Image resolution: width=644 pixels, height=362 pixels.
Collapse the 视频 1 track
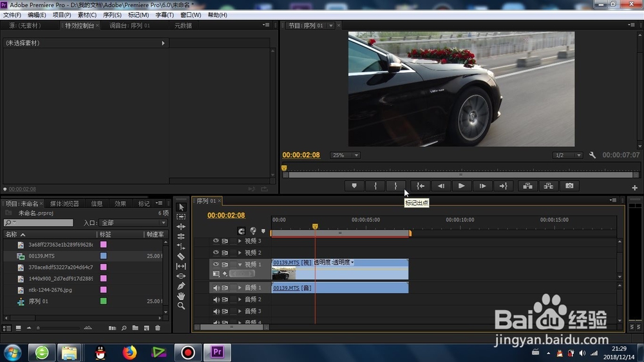click(240, 264)
